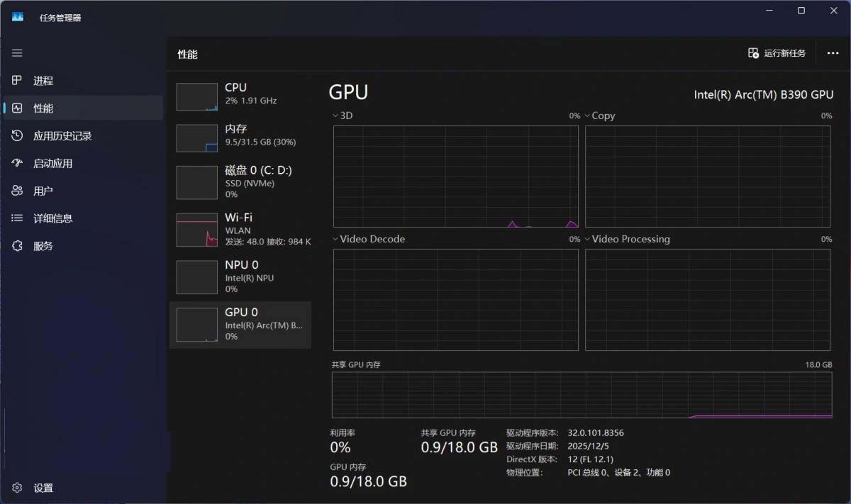
Task: Open the Copy engine dropdown
Action: pos(600,116)
